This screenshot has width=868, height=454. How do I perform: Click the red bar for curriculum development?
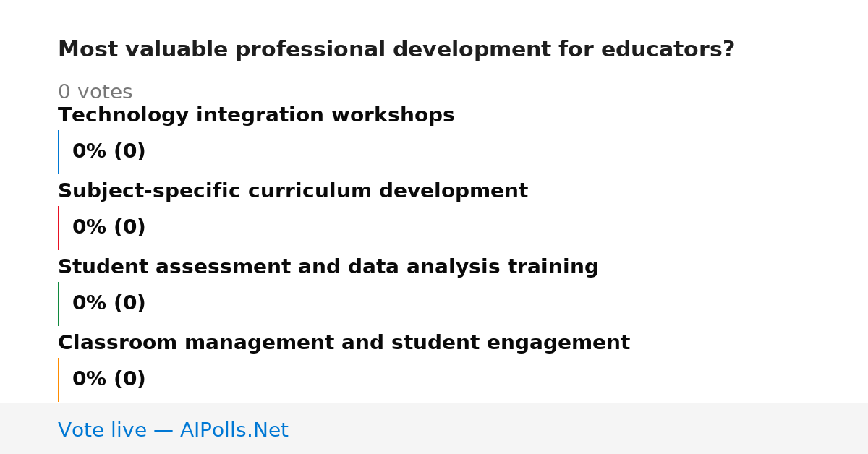[x=58, y=228]
